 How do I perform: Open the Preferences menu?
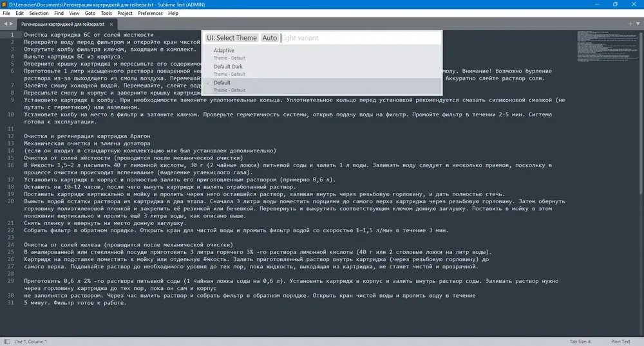pos(150,13)
